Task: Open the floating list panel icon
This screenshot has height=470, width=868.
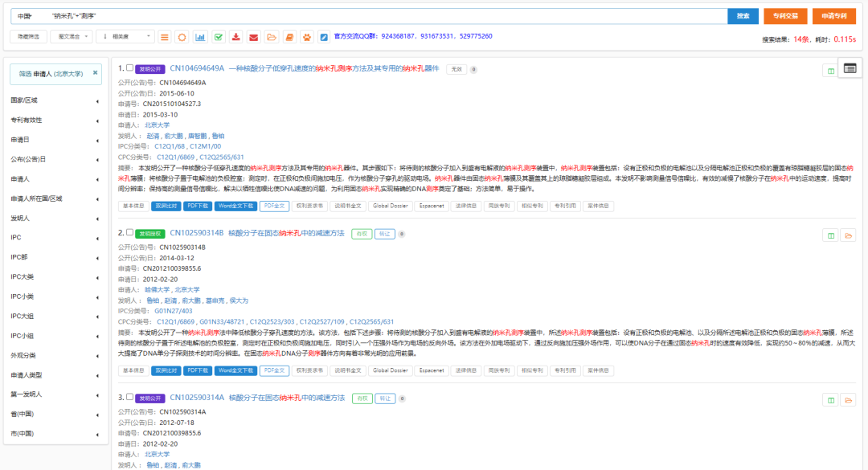Action: 850,69
